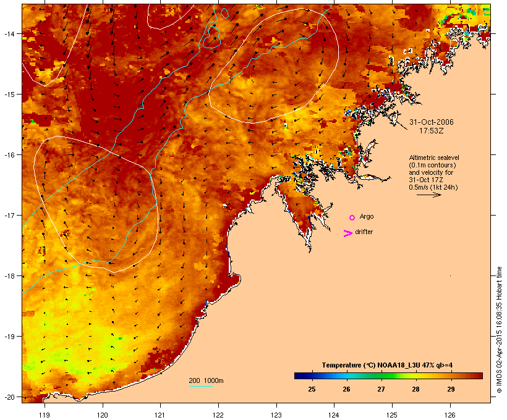
Task: Click the 'Temperature (°C) NOAA18_L3U 47% ql>=4' title
Action: pyautogui.click(x=387, y=365)
